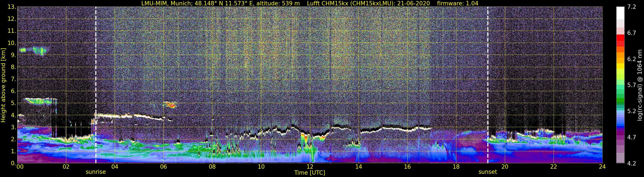Click the '20' tick label on the time axis
This screenshot has width=644, height=177.
pos(505,167)
